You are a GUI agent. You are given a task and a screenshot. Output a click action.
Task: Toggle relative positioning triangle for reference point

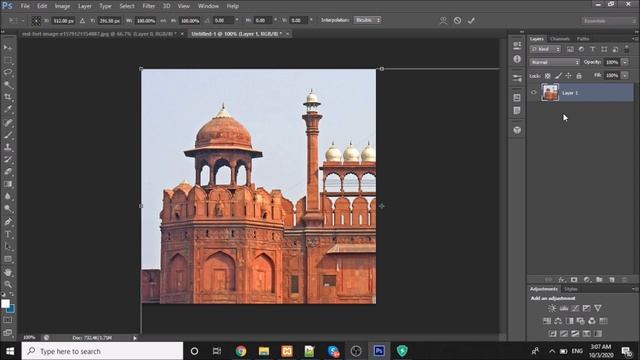click(x=82, y=20)
